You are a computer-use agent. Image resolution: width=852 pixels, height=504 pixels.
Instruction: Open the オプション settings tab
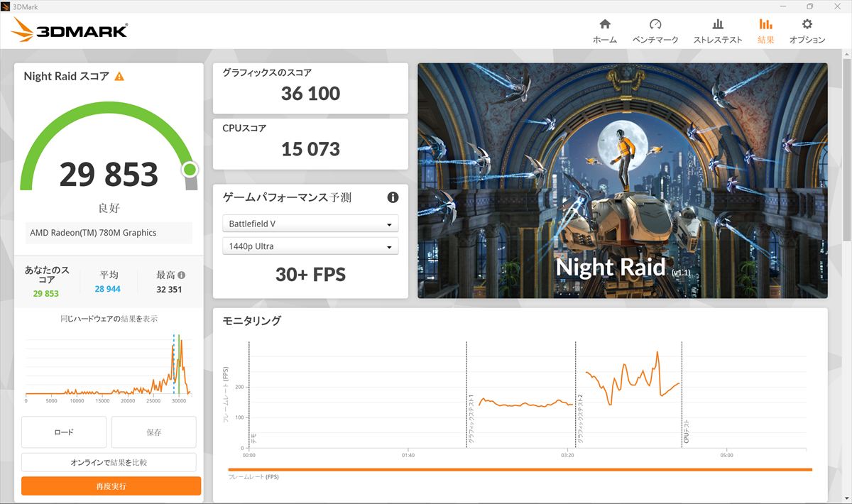pos(807,31)
